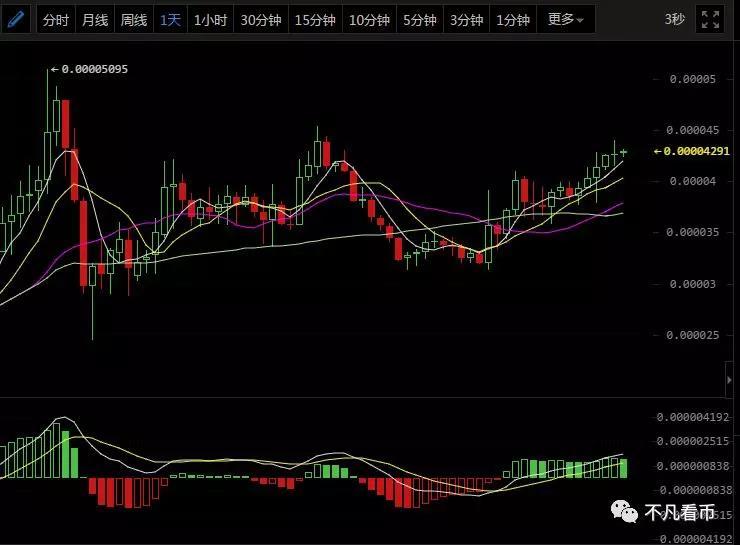Click the 0.000045 price axis label
Image resolution: width=740 pixels, height=545 pixels.
(692, 130)
